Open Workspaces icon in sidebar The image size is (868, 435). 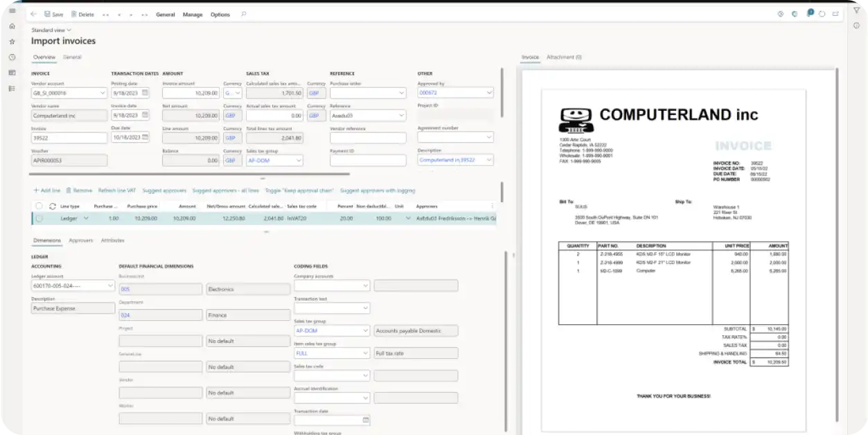(12, 73)
